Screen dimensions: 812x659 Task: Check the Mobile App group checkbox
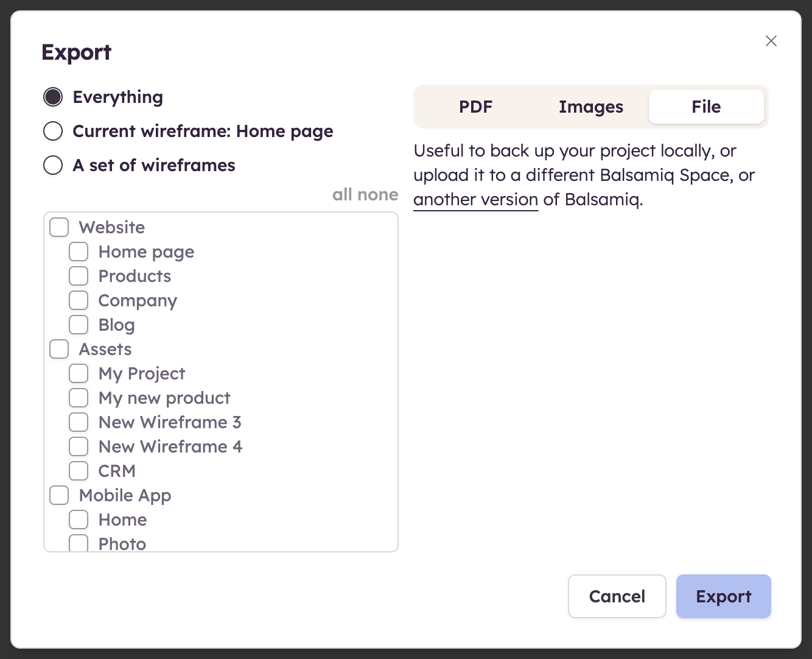59,495
